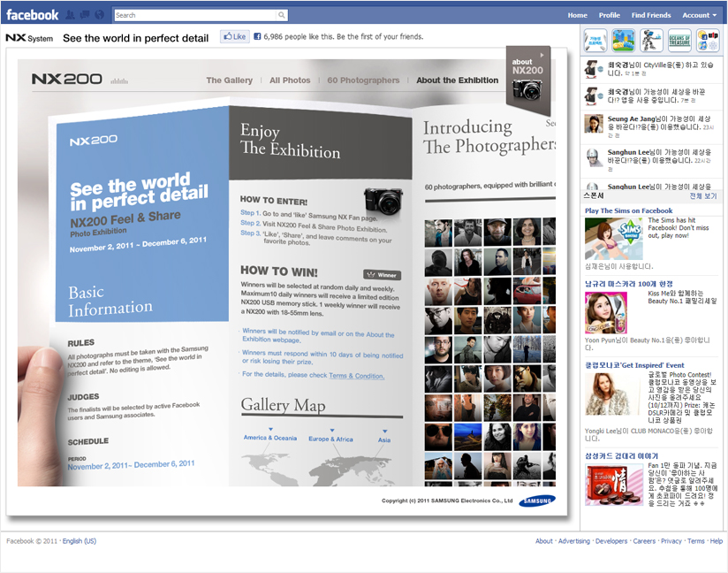Open the Privacy footer link
Viewport: 728px width, 573px height.
(x=671, y=541)
